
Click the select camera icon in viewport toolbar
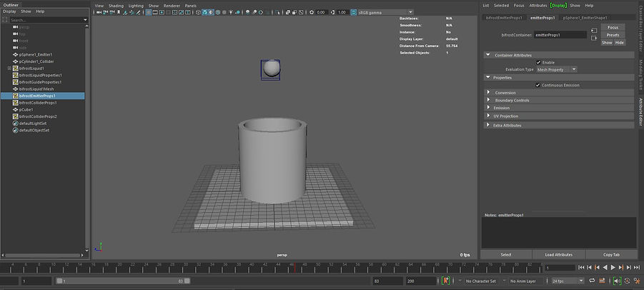(x=99, y=12)
